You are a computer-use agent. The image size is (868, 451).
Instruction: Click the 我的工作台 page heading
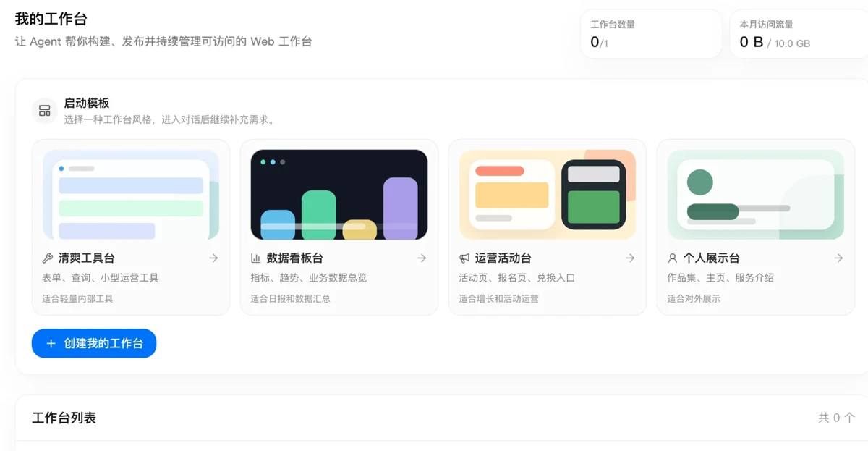click(x=51, y=19)
